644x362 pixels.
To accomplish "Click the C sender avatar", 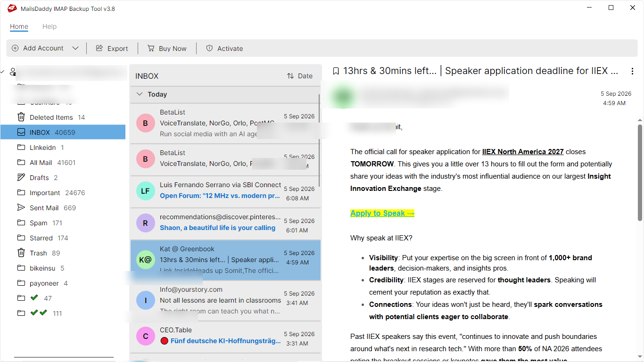I will (x=145, y=336).
